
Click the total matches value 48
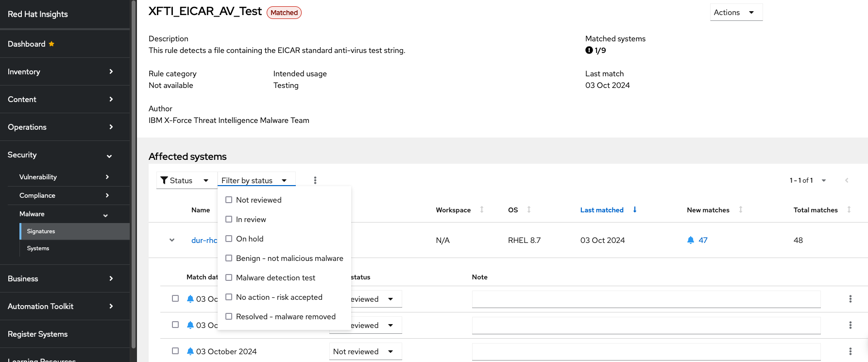(798, 240)
